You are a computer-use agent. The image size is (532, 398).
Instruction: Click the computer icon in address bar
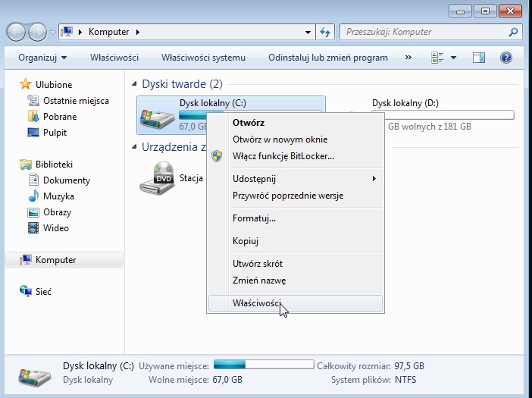(67, 32)
